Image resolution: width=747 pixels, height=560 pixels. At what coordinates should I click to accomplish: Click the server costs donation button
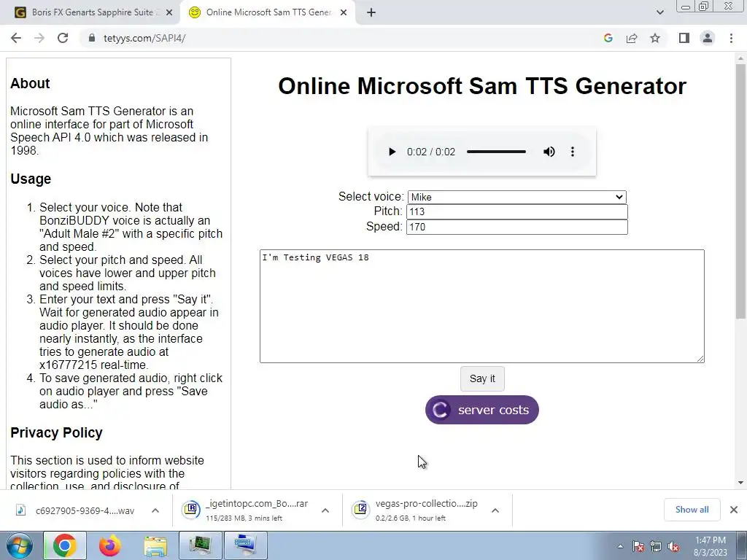(482, 410)
